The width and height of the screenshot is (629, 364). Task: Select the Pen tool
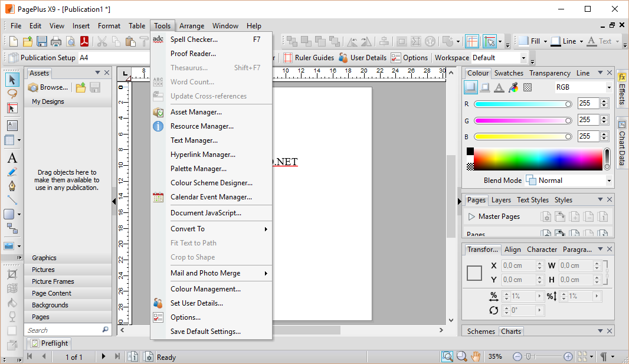point(12,186)
